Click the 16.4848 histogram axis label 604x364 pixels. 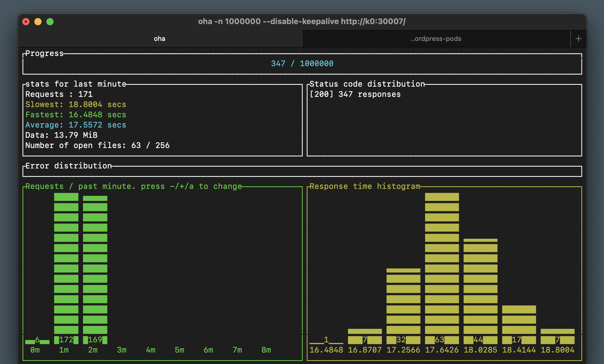coord(326,350)
